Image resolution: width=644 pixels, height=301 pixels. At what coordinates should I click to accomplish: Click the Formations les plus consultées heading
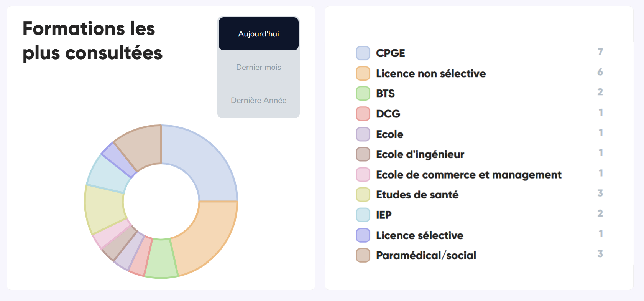[x=92, y=40]
